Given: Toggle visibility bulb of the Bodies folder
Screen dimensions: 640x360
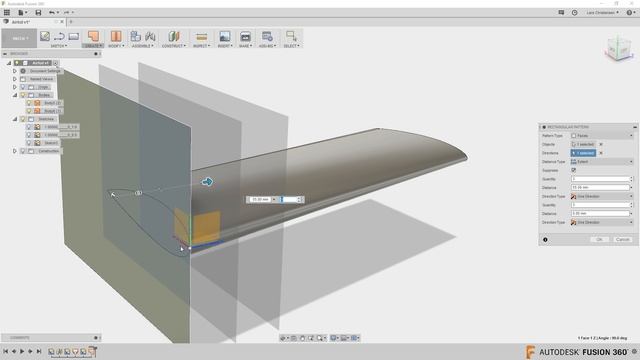Looking at the screenshot, I should point(23,95).
